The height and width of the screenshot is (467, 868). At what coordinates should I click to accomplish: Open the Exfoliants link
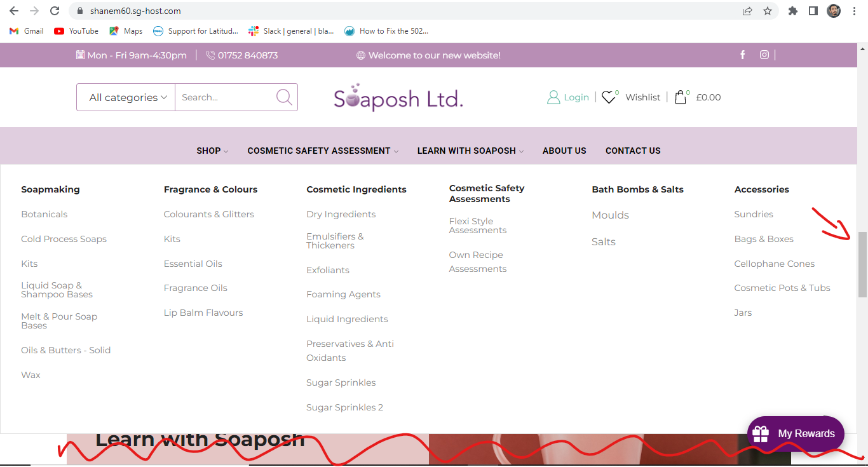[x=328, y=270]
